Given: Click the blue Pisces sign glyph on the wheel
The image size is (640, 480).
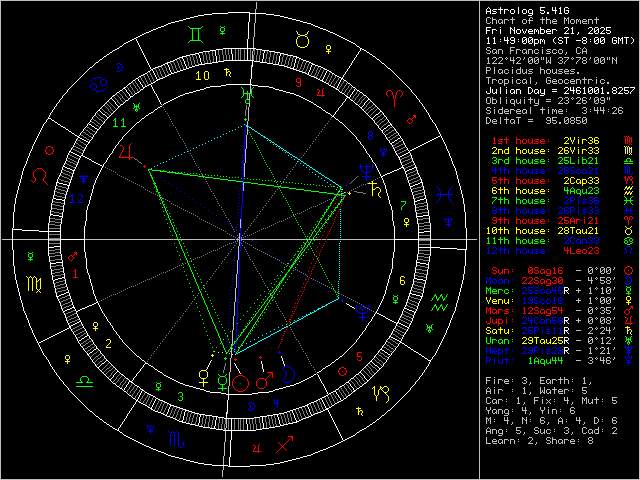Looking at the screenshot, I should coord(444,195).
